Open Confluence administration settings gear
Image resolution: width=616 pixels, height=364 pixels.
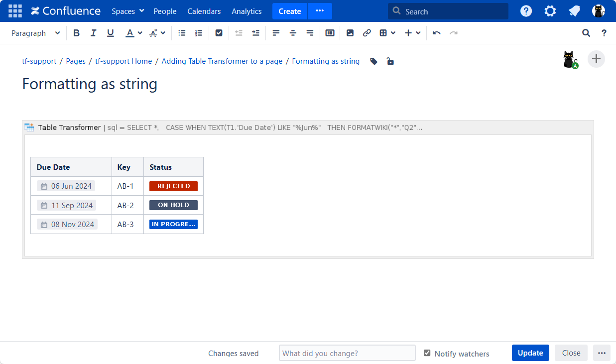(550, 10)
